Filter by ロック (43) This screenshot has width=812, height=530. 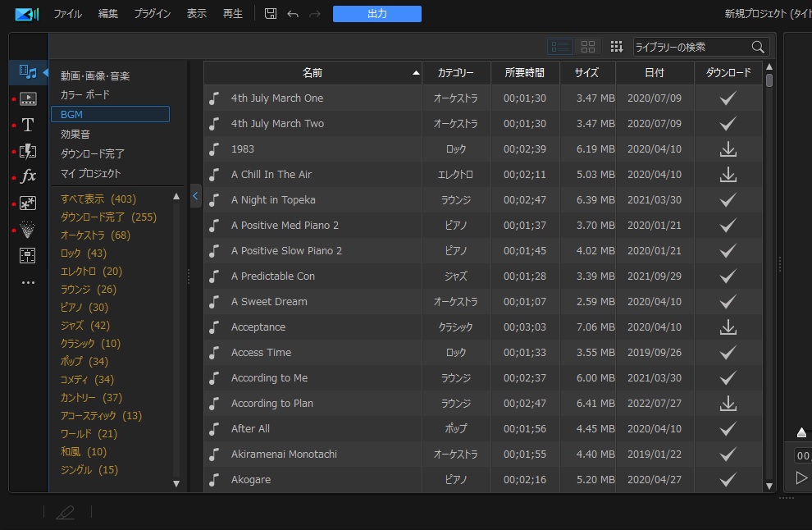[84, 254]
